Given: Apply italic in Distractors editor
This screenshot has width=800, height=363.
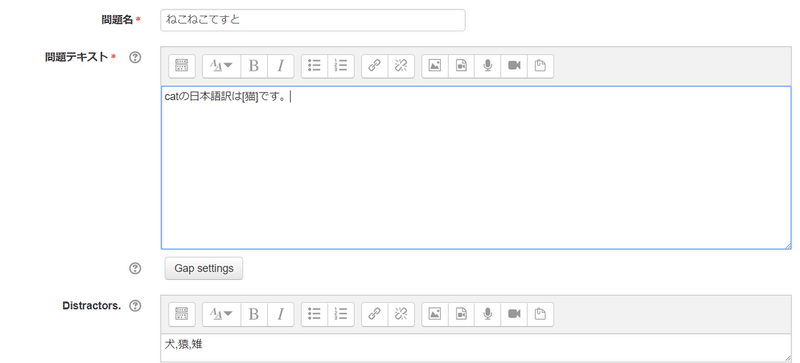Looking at the screenshot, I should point(281,314).
